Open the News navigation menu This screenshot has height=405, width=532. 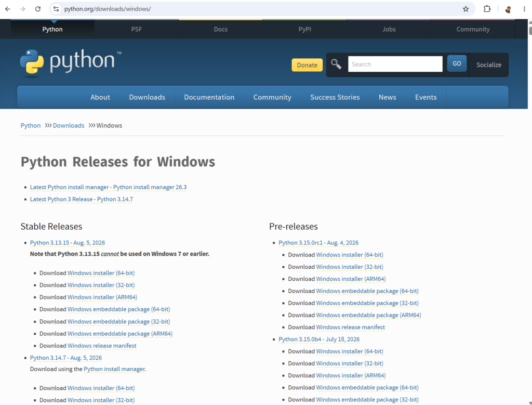pyautogui.click(x=387, y=97)
